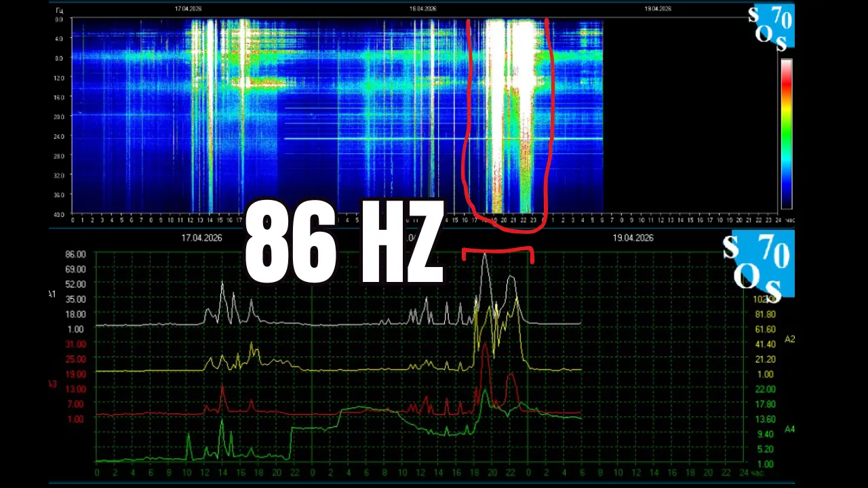
Task: Click the red bracket above the white peak
Action: coord(497,252)
